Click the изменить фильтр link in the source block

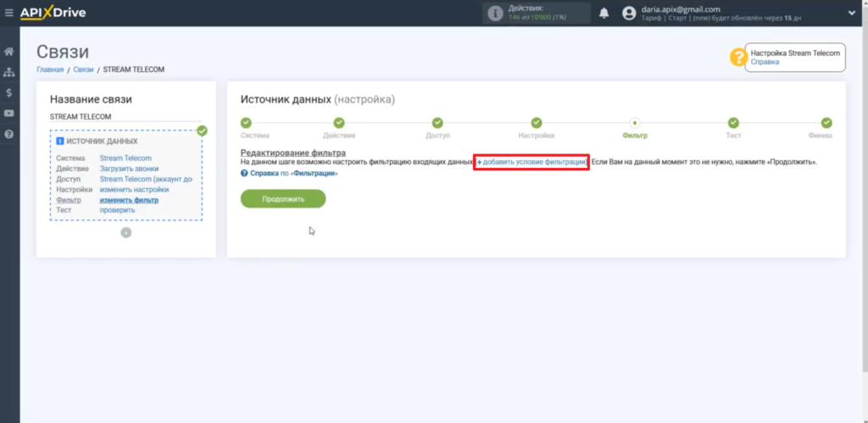point(129,200)
